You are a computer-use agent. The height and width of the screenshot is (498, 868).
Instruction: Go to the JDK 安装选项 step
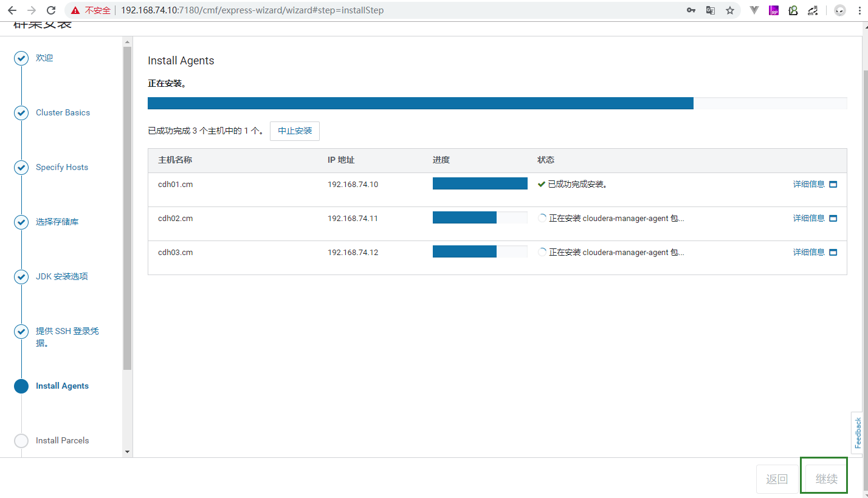pos(62,276)
